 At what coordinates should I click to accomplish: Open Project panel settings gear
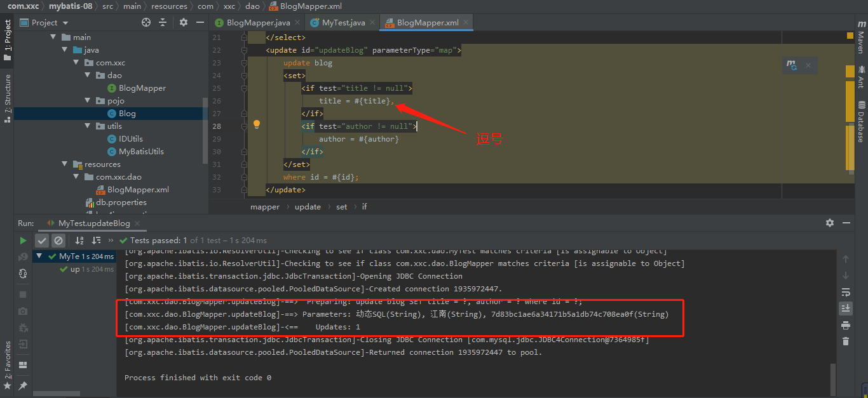tap(184, 22)
